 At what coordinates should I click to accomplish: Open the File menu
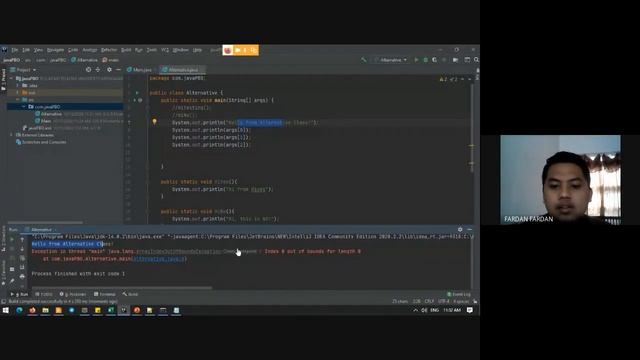click(15, 50)
